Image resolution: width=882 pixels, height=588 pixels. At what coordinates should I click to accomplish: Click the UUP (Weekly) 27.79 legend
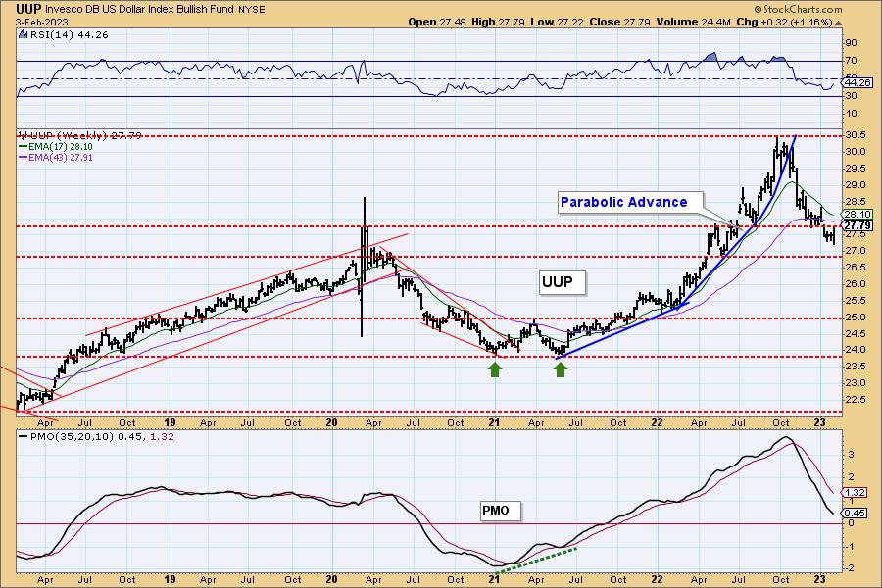(x=80, y=135)
